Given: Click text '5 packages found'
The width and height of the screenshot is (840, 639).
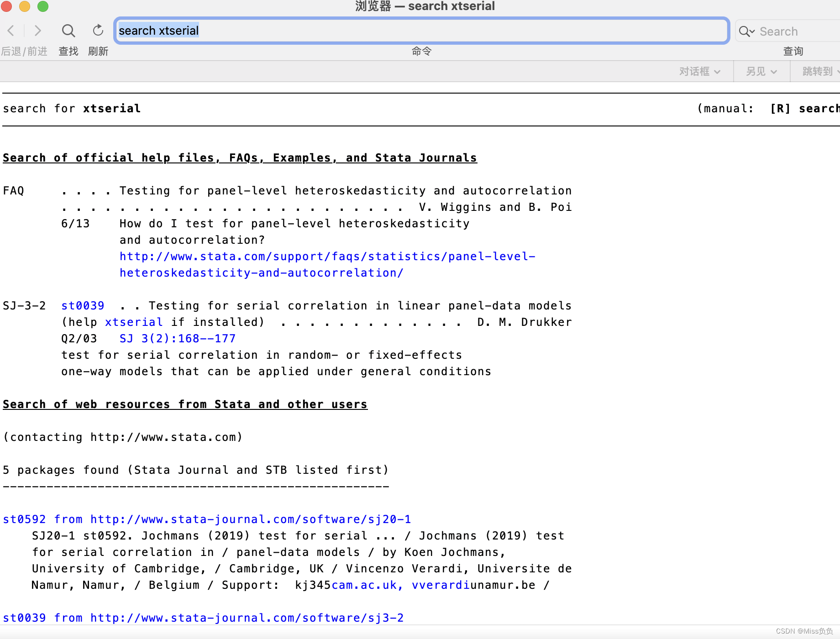Looking at the screenshot, I should pyautogui.click(x=61, y=470).
